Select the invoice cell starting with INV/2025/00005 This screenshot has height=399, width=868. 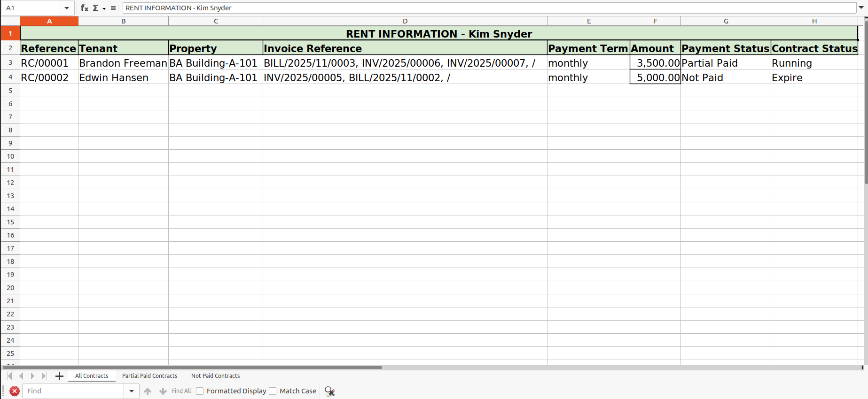(405, 77)
